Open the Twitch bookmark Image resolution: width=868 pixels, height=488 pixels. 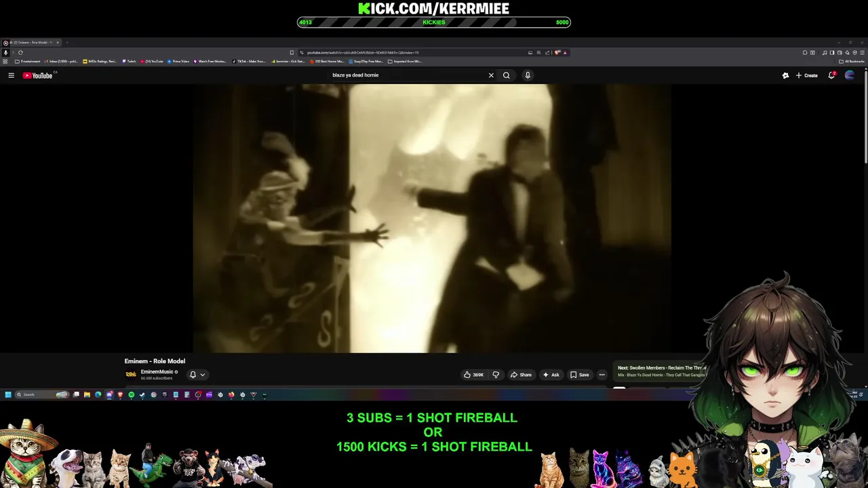click(x=129, y=61)
